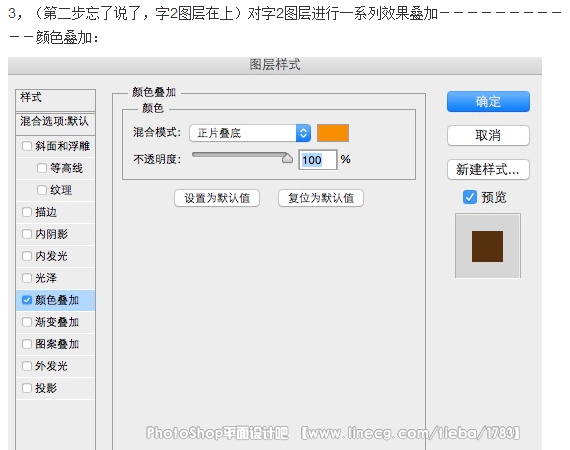Tick the 等高线 checkbox
The width and height of the screenshot is (570, 450).
click(x=42, y=168)
